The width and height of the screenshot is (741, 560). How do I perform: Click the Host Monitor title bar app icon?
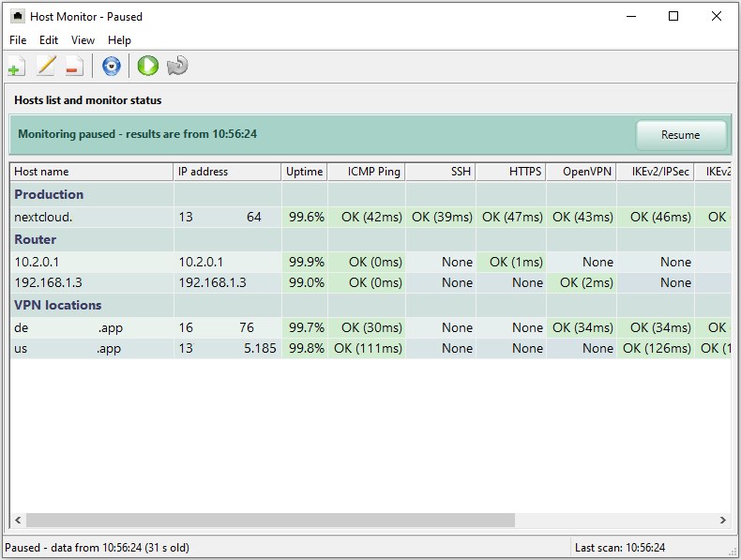[x=18, y=17]
